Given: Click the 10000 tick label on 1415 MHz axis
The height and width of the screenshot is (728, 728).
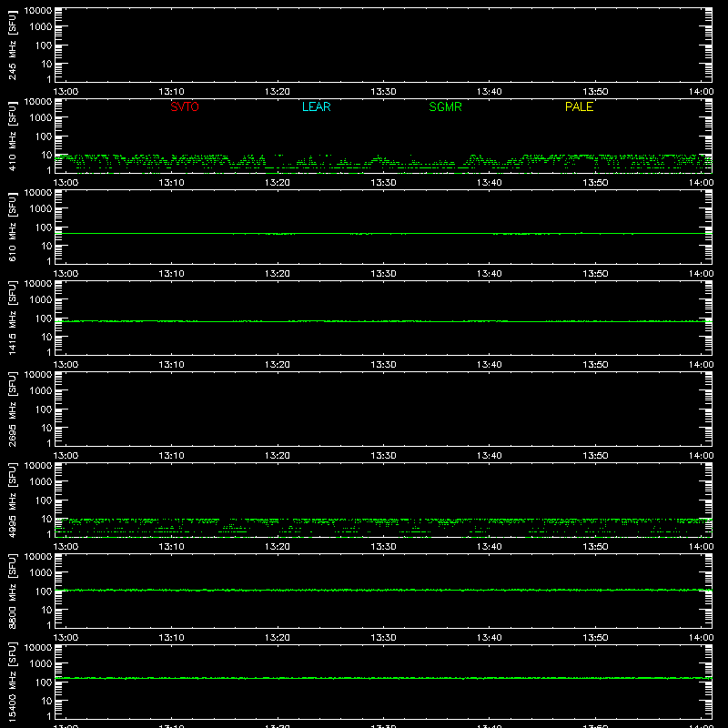Looking at the screenshot, I should coord(38,284).
